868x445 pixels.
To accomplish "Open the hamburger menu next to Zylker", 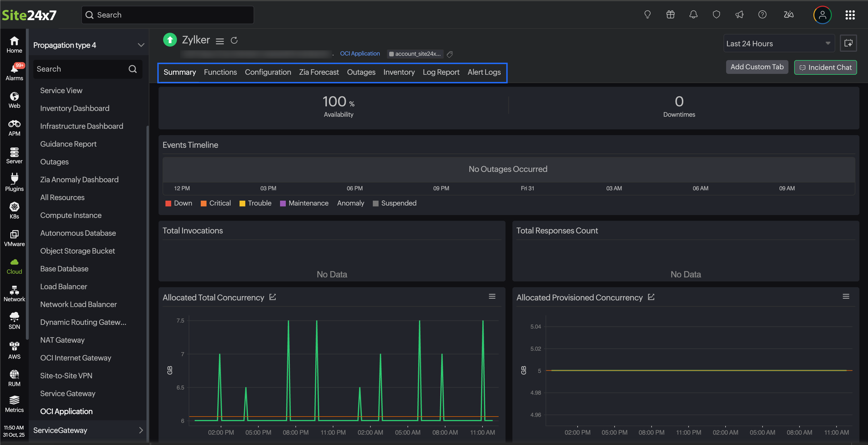I will tap(220, 41).
